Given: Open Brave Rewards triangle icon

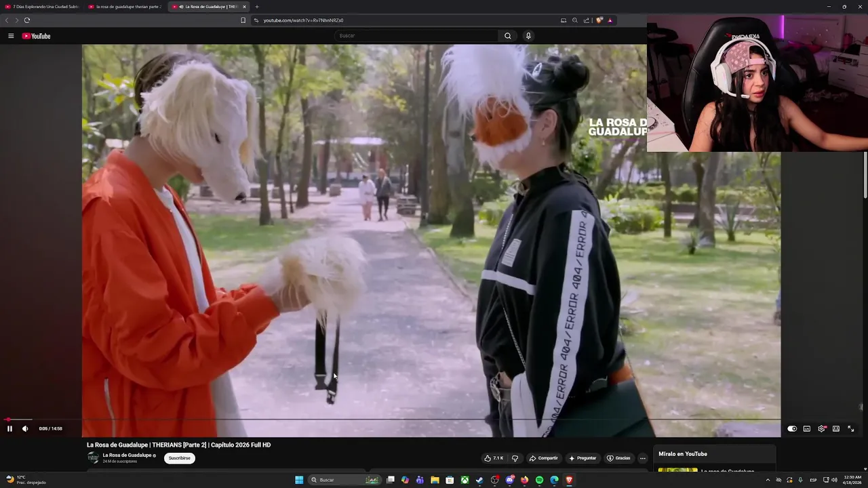Looking at the screenshot, I should click(x=610, y=20).
